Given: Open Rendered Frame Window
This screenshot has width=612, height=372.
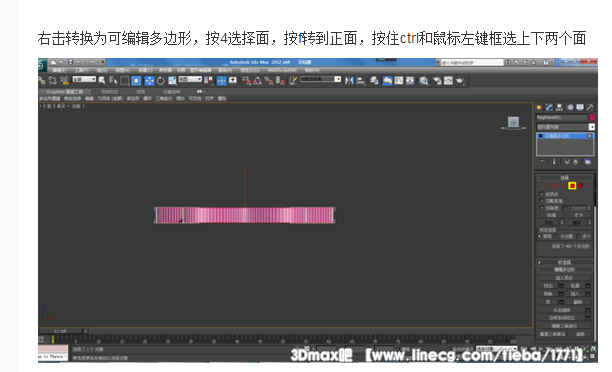Looking at the screenshot, I should coord(448,80).
